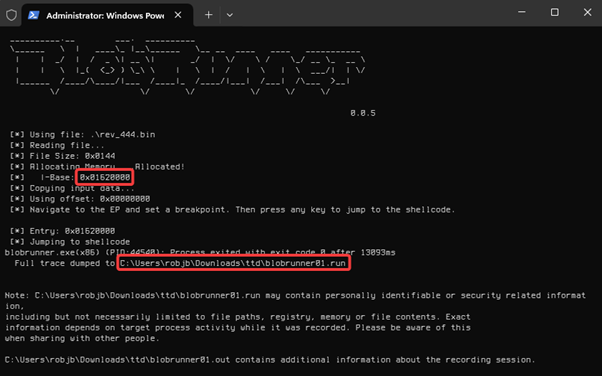Click the 'Entry: 0x01620000' line
The width and height of the screenshot is (602, 376).
(x=63, y=231)
